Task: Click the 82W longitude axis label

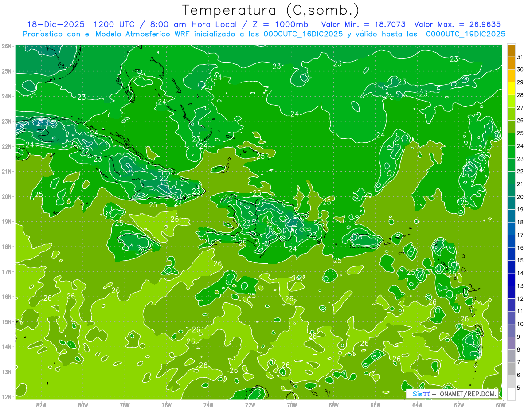Action: pos(41,405)
